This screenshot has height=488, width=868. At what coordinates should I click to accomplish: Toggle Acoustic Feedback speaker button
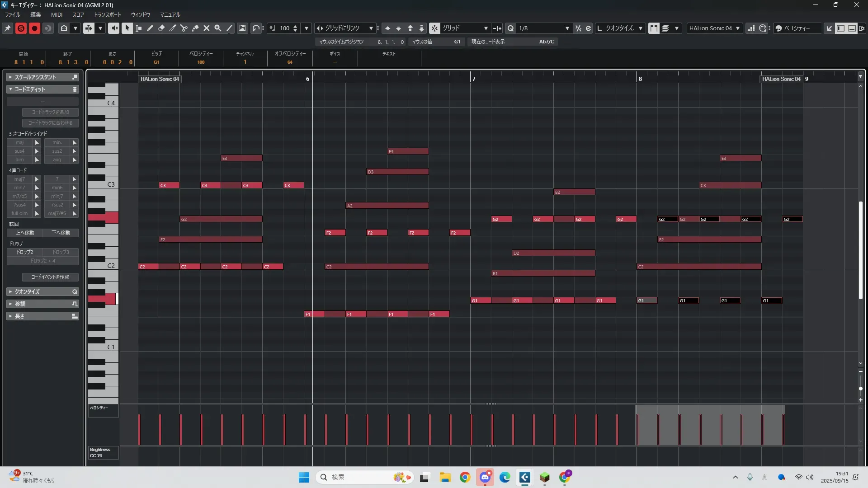(113, 28)
